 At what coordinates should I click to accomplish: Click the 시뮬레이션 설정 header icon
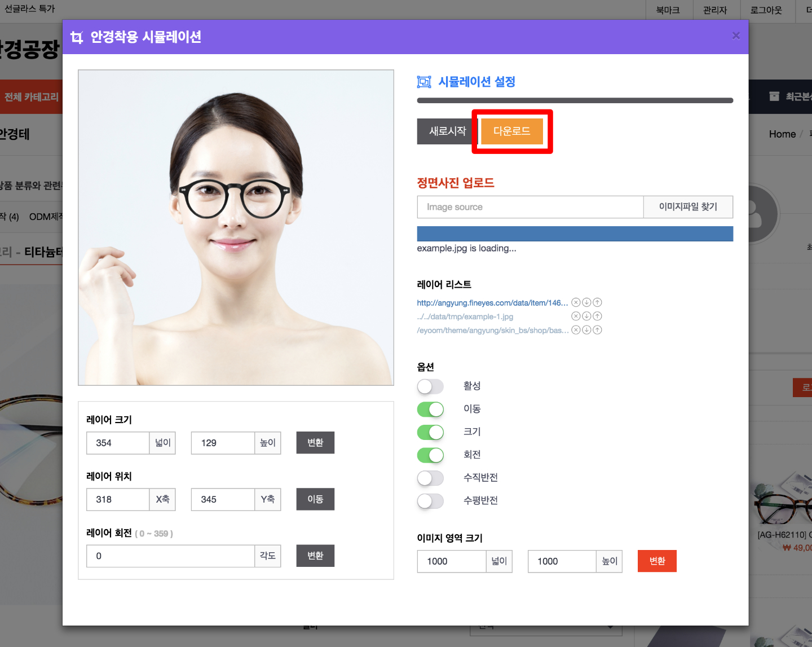click(x=424, y=82)
